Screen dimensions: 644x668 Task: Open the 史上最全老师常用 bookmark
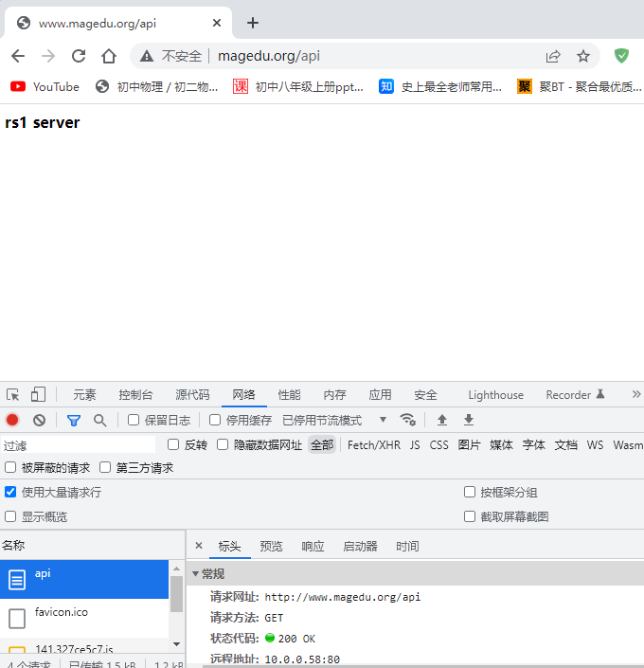440,87
